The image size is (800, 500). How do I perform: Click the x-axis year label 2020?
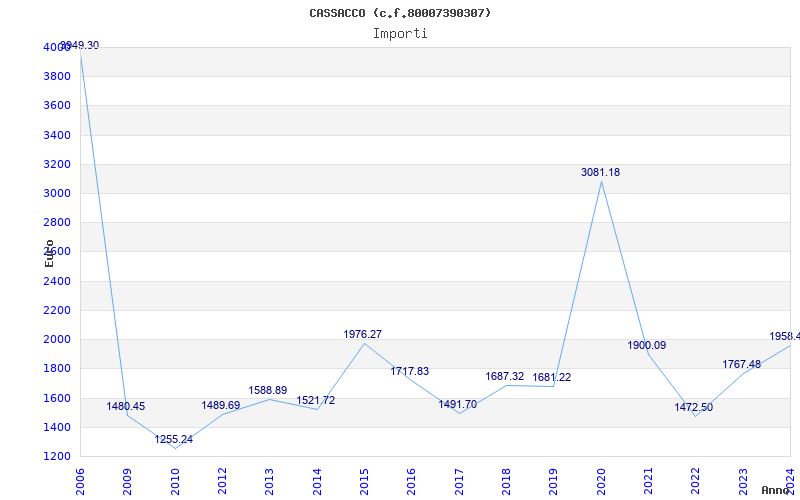[601, 482]
